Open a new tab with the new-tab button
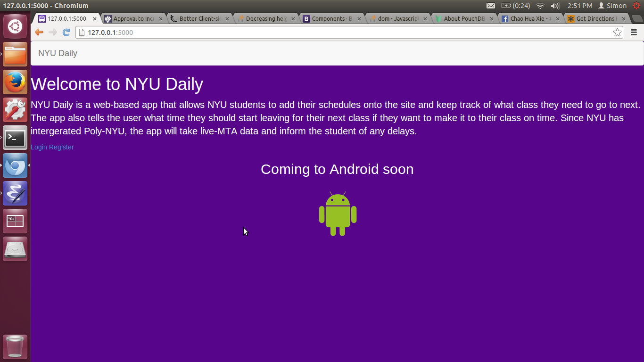Screen dimensions: 644x362 (x=637, y=19)
